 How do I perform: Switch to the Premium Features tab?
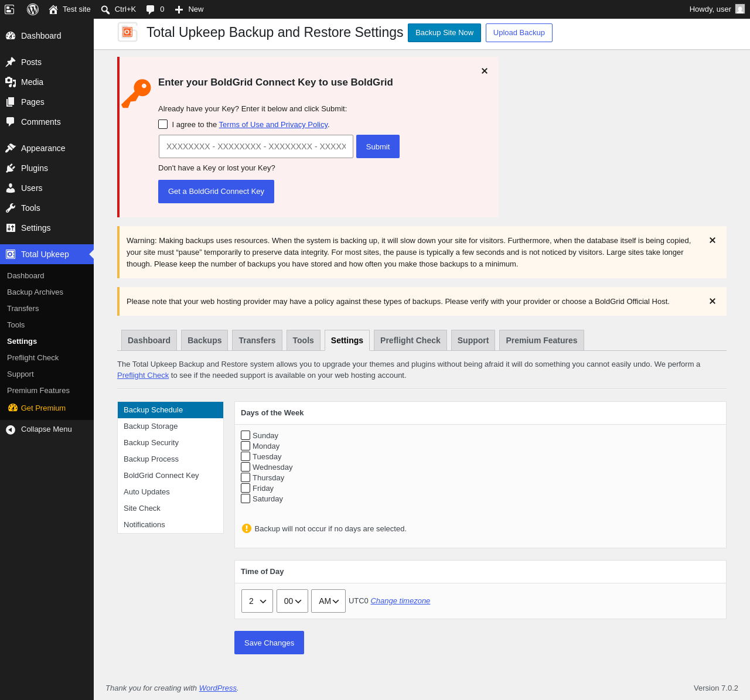tap(541, 340)
